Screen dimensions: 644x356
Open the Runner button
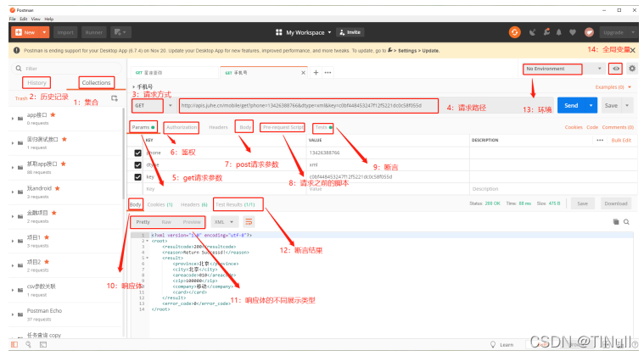[x=94, y=32]
